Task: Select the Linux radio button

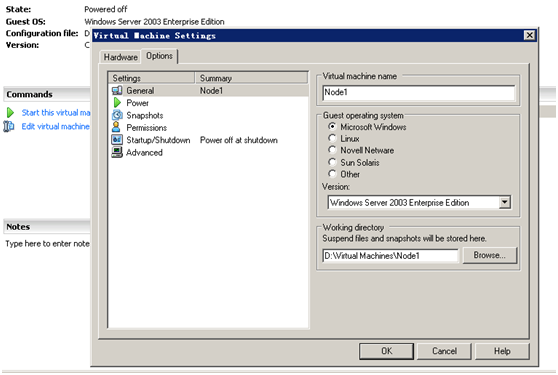Action: [x=332, y=138]
